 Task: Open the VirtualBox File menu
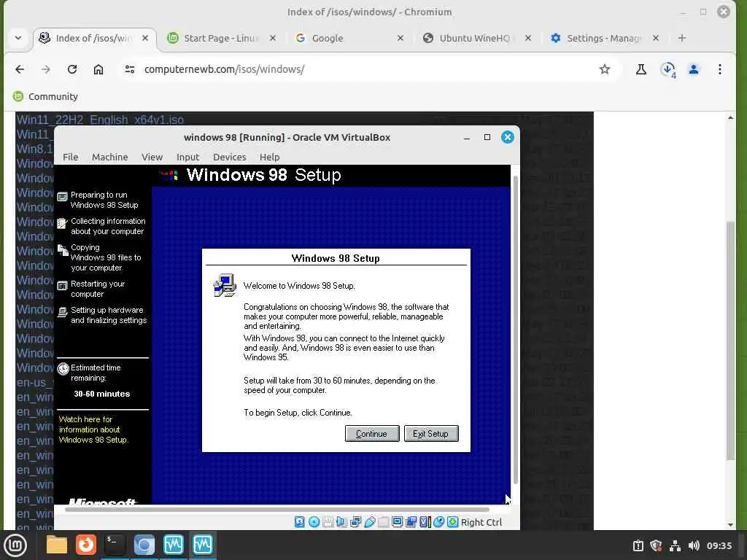(71, 157)
